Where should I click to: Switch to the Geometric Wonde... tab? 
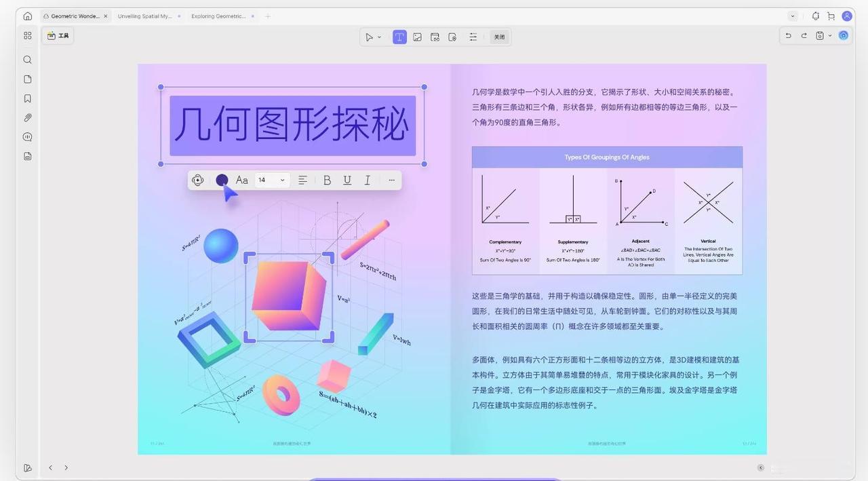pyautogui.click(x=75, y=16)
